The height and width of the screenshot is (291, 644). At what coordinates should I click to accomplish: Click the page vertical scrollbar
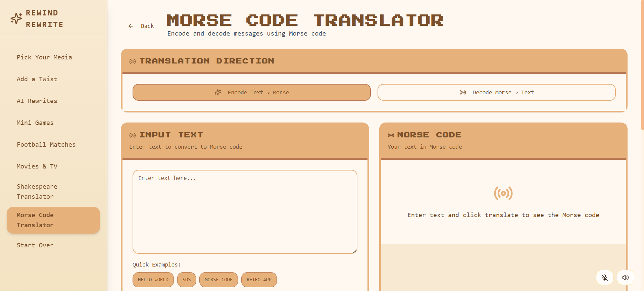click(642, 65)
